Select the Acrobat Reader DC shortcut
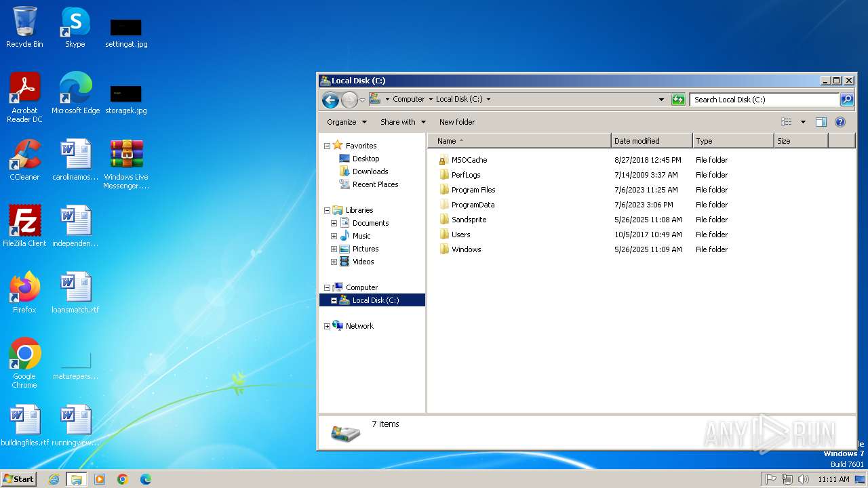This screenshot has width=868, height=488. click(24, 98)
